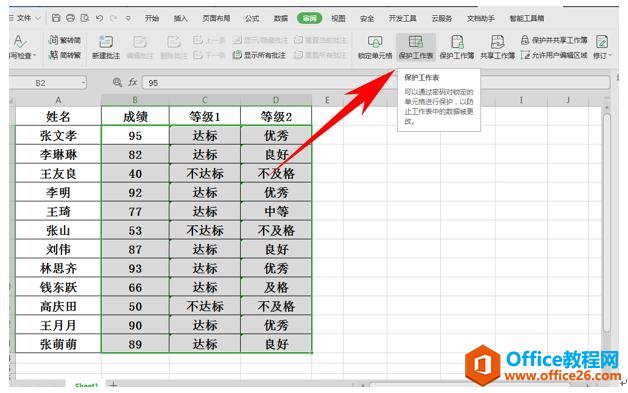Viewport: 628px width, 393px height.
Task: Click the Save icon in quick access toolbar
Action: point(56,18)
